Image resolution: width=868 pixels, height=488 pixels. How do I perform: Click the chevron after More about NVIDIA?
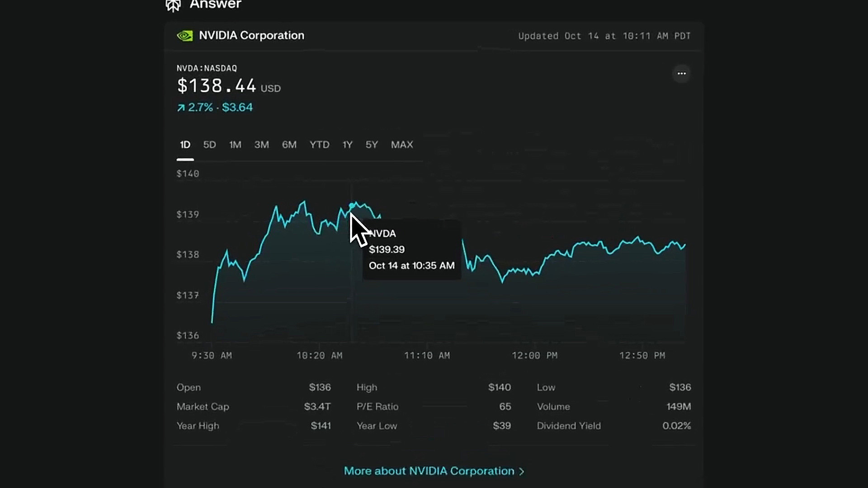tap(522, 471)
